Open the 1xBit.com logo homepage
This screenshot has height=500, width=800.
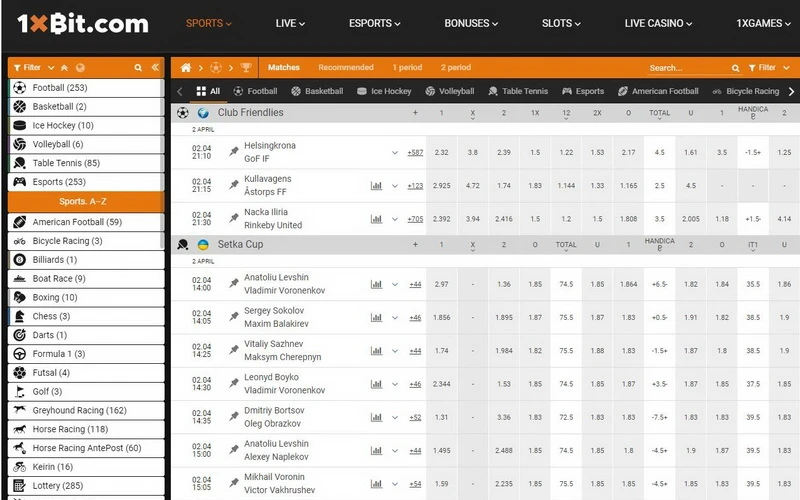[83, 23]
